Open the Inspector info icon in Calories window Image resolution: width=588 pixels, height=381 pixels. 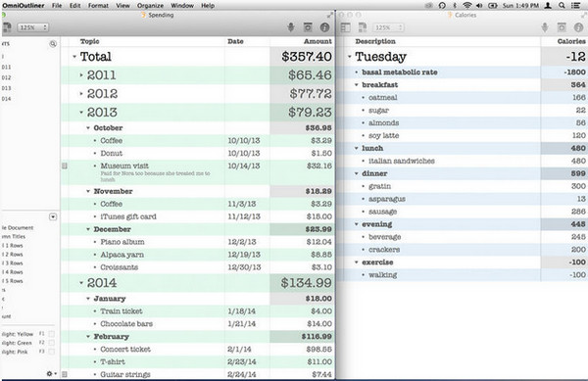pos(578,27)
